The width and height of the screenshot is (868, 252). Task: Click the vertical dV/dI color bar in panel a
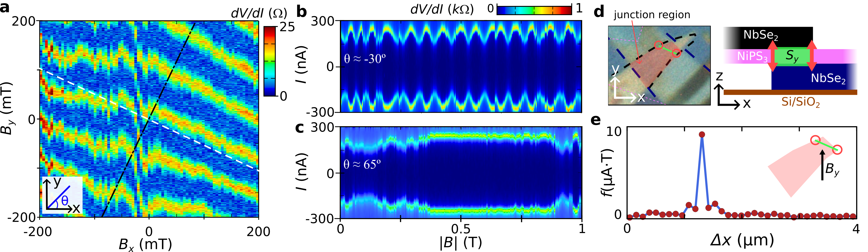click(x=270, y=61)
